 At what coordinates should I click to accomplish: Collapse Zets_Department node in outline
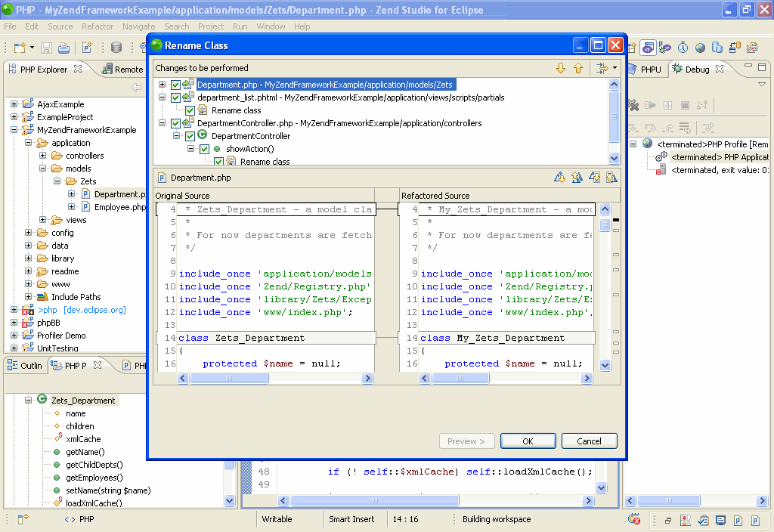pos(28,401)
